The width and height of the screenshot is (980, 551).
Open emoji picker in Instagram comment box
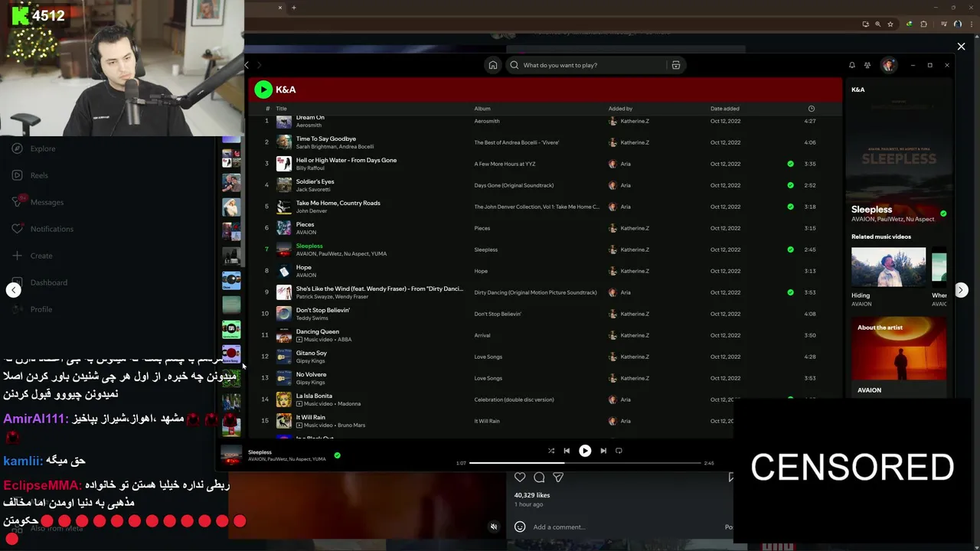pyautogui.click(x=520, y=527)
